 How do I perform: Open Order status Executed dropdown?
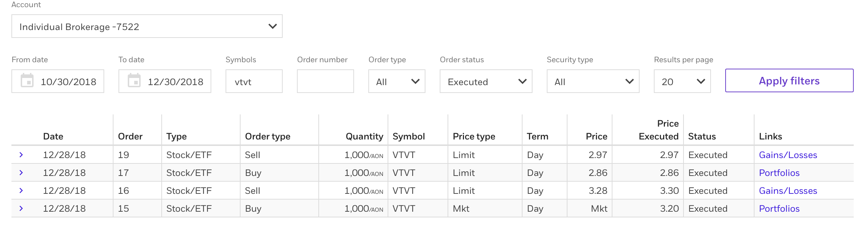[x=486, y=82]
